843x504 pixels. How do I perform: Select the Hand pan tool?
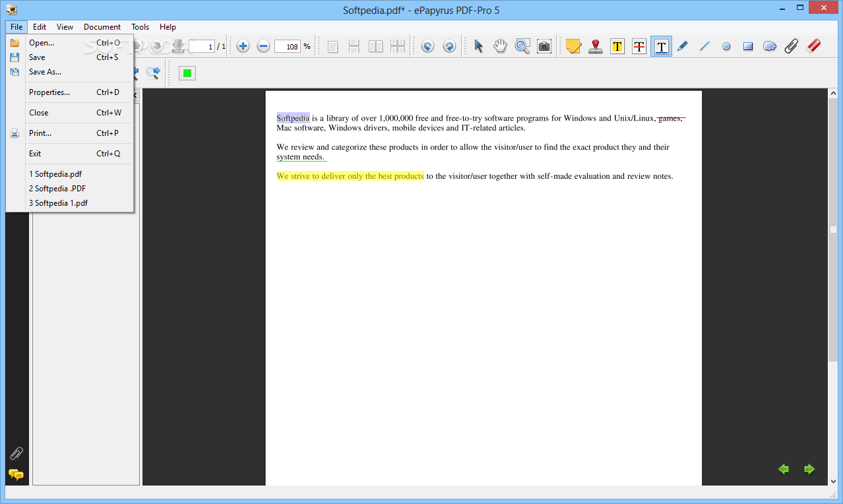coord(501,46)
